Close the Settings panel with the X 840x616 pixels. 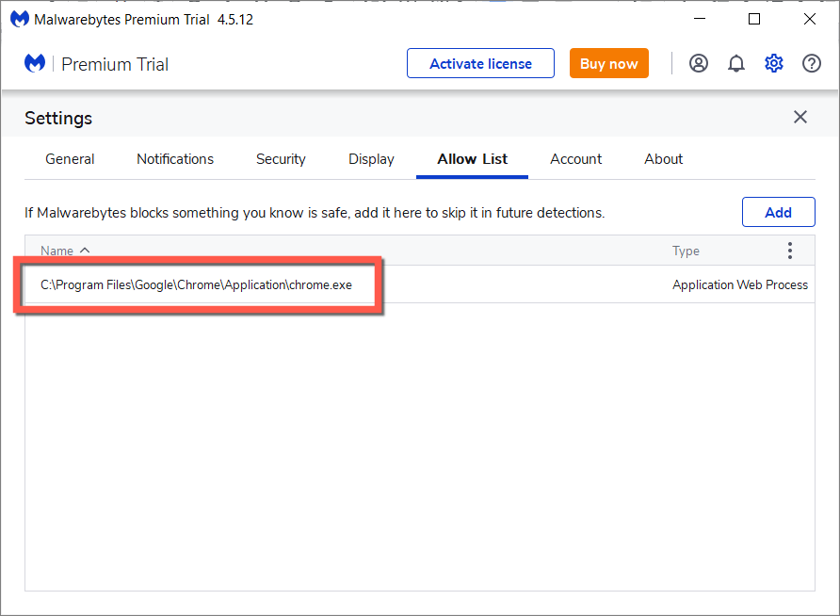(800, 117)
